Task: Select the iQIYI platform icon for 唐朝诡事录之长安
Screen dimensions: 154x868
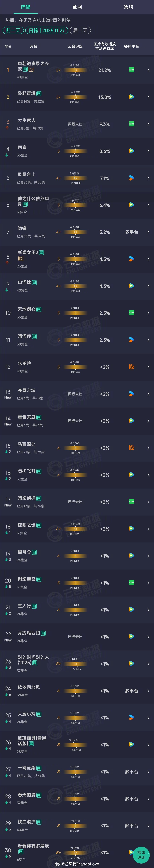Action: coord(131,70)
